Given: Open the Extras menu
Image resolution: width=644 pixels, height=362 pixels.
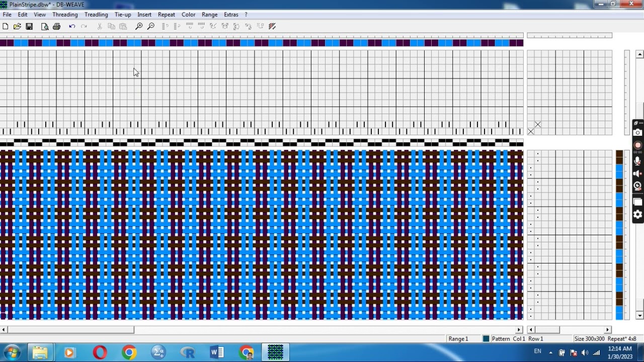Looking at the screenshot, I should coord(231,15).
